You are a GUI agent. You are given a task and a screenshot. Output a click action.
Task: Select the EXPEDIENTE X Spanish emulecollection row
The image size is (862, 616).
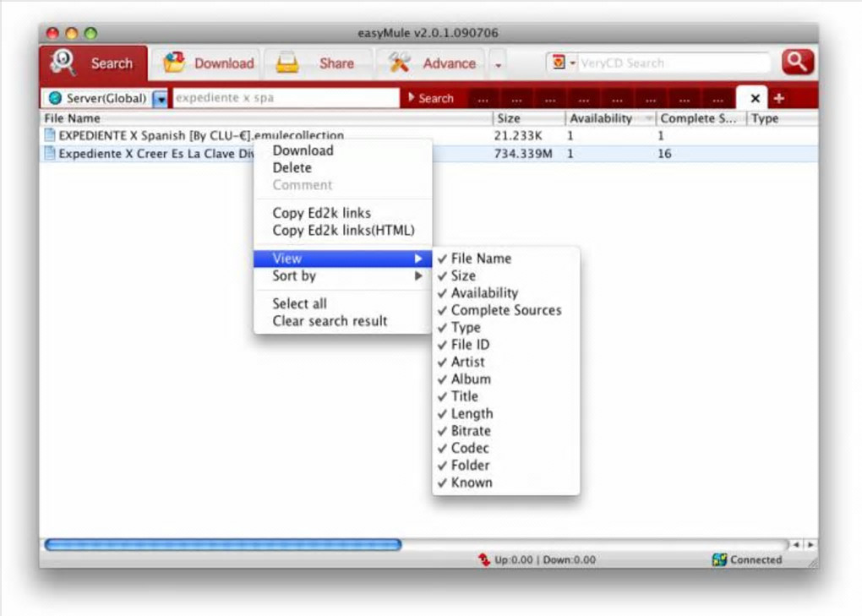click(428, 135)
